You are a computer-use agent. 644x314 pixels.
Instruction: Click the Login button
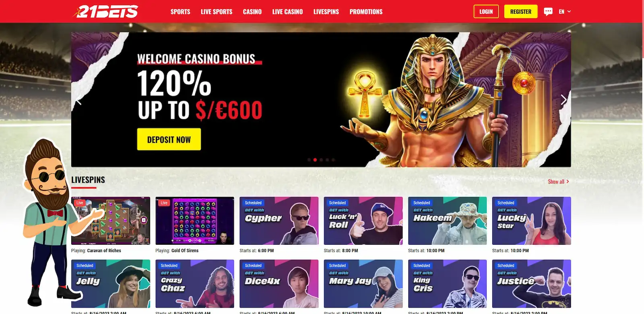point(486,12)
